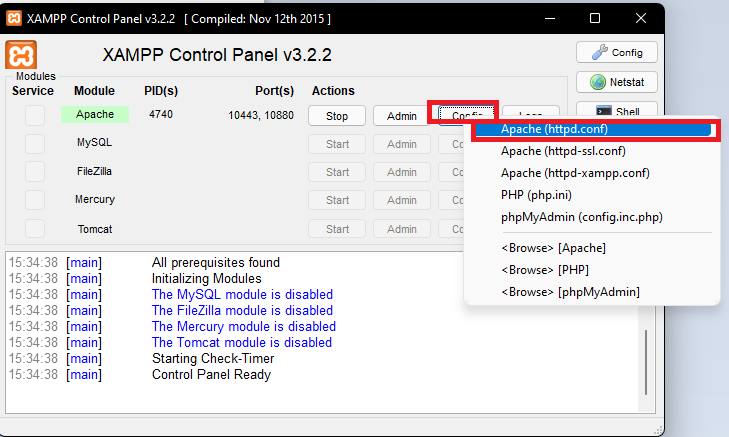Screen dimensions: 729x437
Task: Launch the Shell terminal icon button
Action: coord(615,111)
